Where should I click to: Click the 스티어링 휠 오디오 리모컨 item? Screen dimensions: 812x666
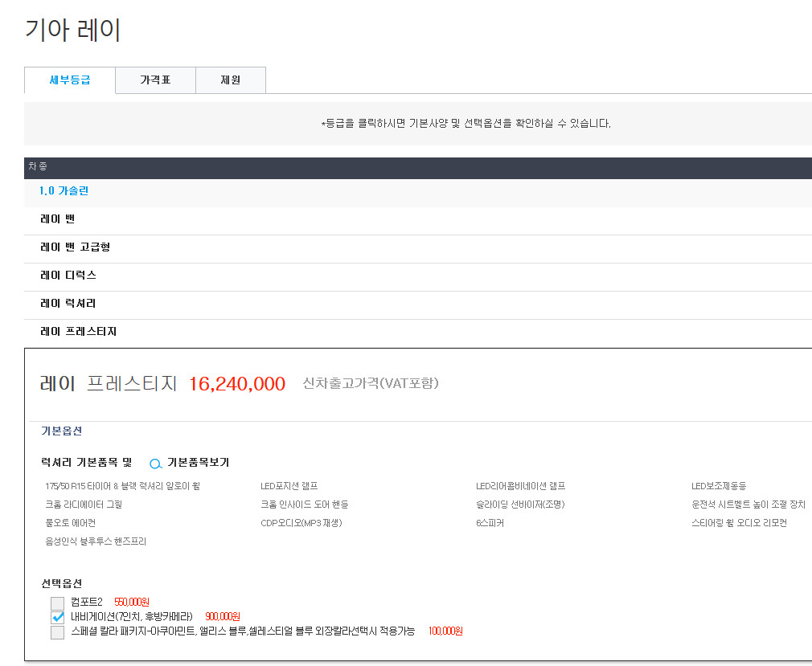pyautogui.click(x=739, y=523)
